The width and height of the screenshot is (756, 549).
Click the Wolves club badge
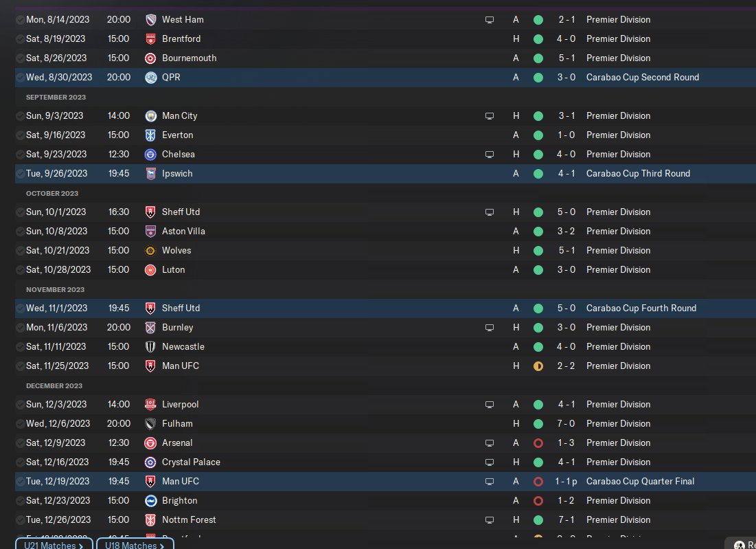pos(150,250)
